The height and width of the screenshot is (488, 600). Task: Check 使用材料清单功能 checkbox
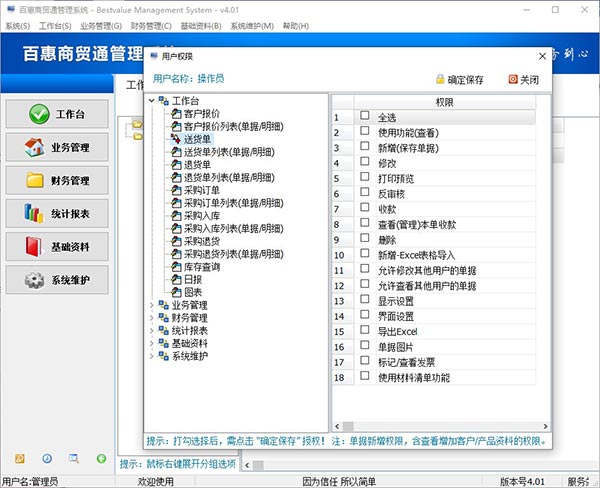click(365, 375)
